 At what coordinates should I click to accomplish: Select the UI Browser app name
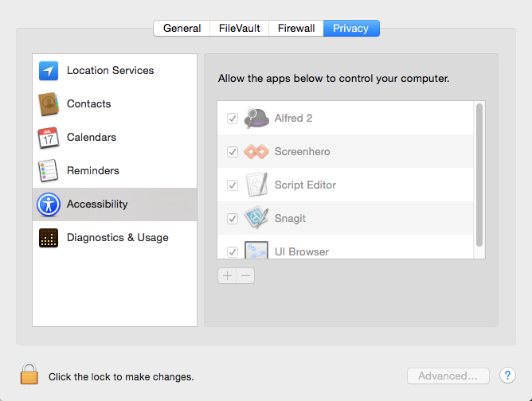[302, 252]
